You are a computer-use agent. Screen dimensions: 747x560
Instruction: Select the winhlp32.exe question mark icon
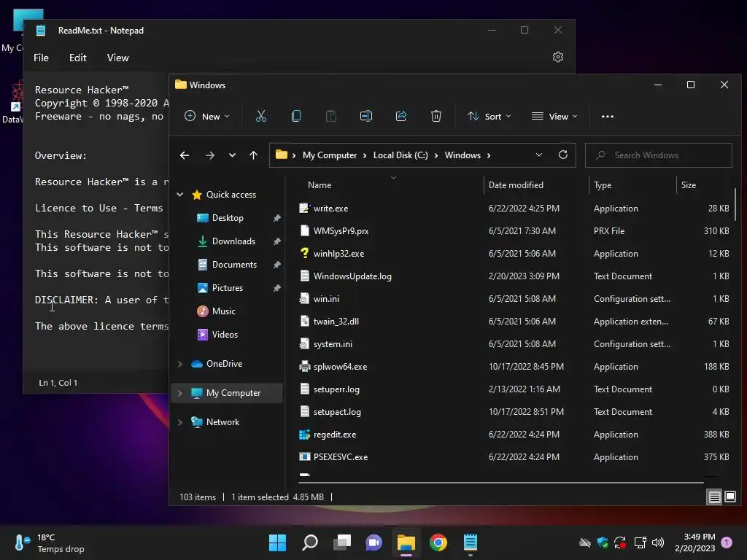[304, 253]
